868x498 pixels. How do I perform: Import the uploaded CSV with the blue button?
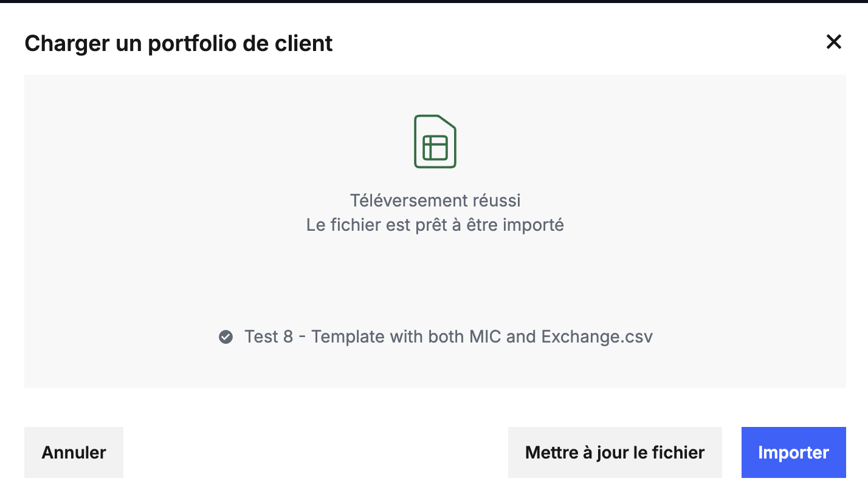coord(793,452)
